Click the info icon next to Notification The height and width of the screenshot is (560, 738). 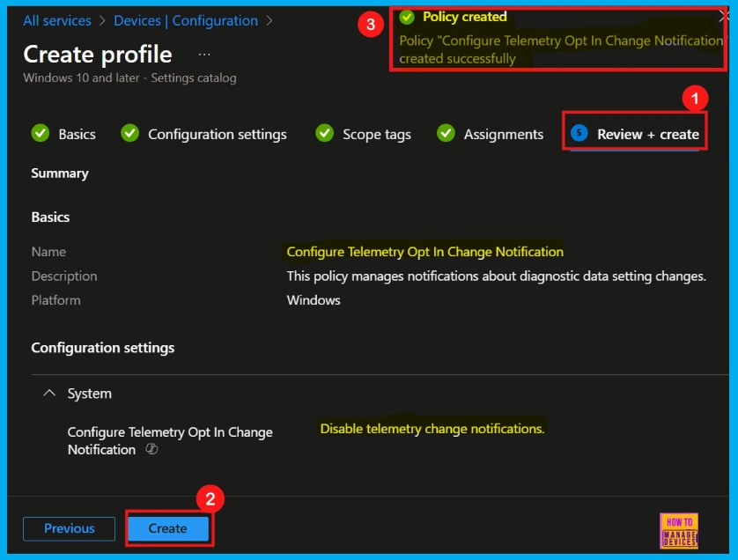(x=151, y=449)
